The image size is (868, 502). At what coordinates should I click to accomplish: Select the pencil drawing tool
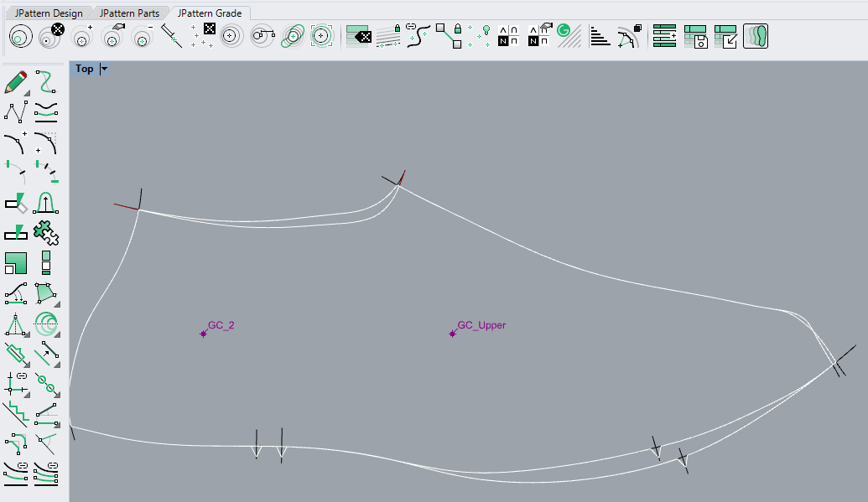(x=16, y=82)
